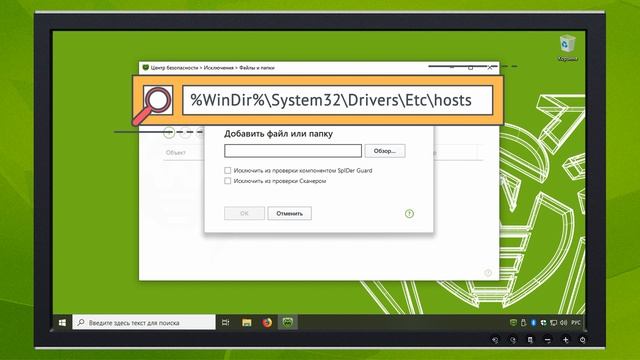Select Файлы и папки breadcrumb text
The image size is (640, 360).
pos(256,68)
